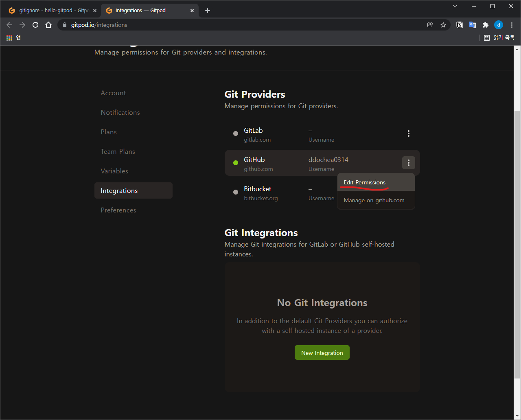521x420 pixels.
Task: Open GitLab row three-dot menu
Action: tap(409, 133)
